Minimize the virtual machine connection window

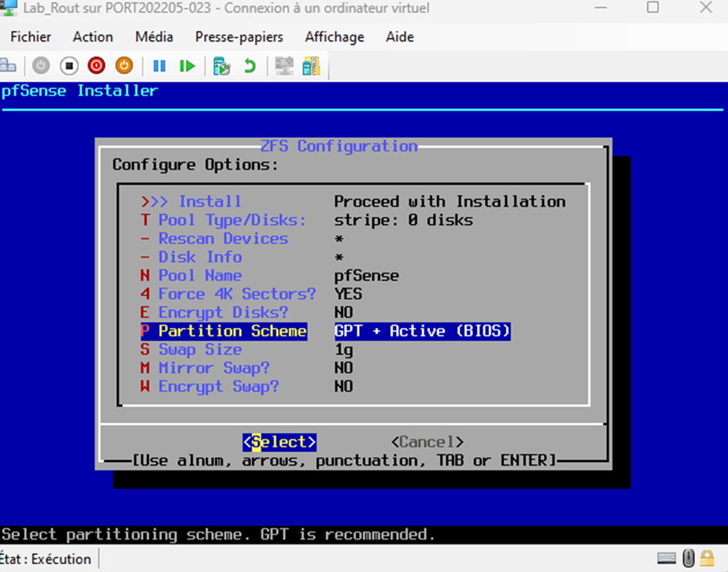pos(601,8)
